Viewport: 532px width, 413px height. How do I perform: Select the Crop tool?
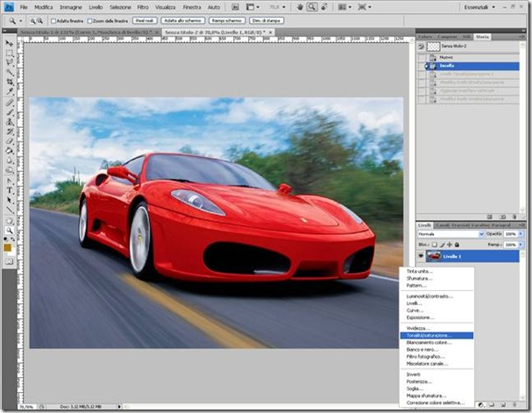(x=9, y=82)
